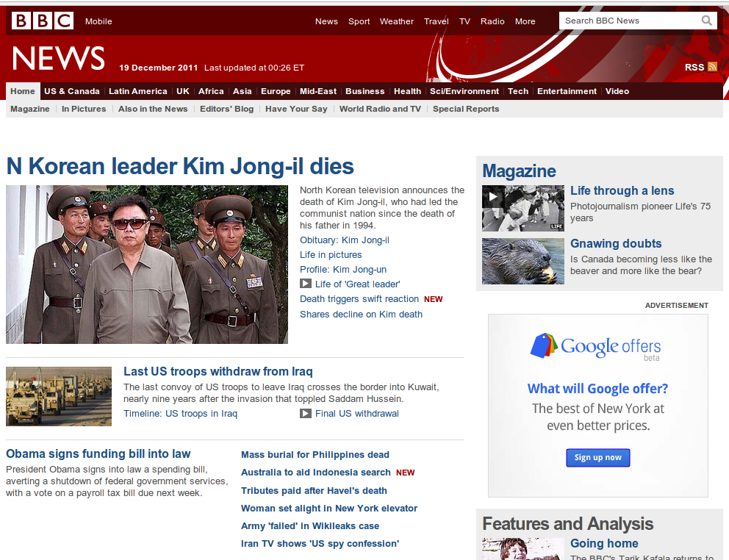Click the Google offers logo in advertisement
The height and width of the screenshot is (560, 729).
click(596, 346)
